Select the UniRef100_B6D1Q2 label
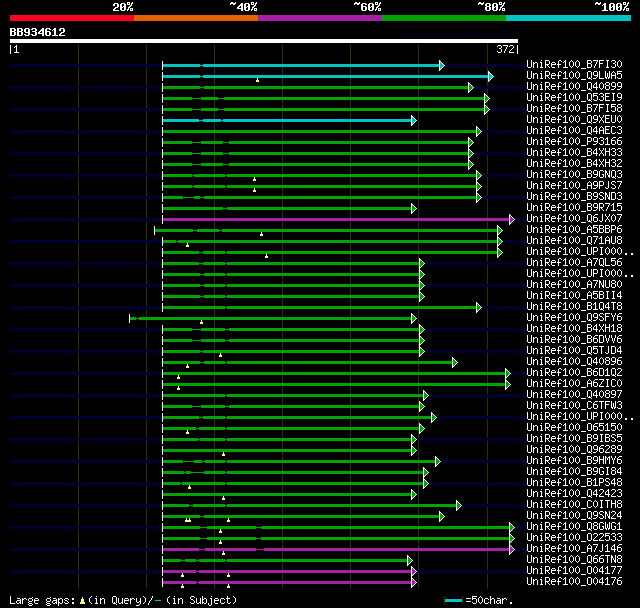The image size is (640, 608). [574, 373]
